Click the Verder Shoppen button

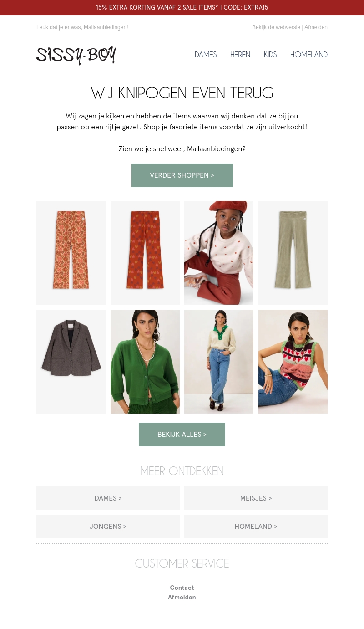tap(182, 175)
